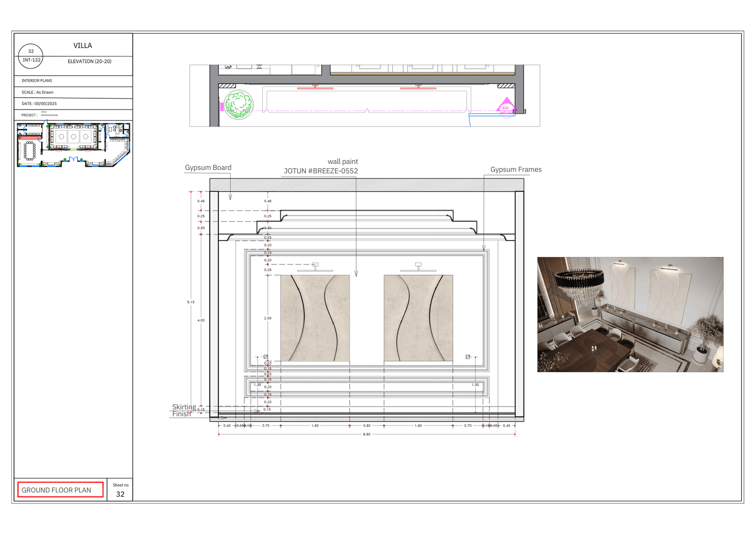Select the left power socket symbol near the skirting

tap(266, 357)
